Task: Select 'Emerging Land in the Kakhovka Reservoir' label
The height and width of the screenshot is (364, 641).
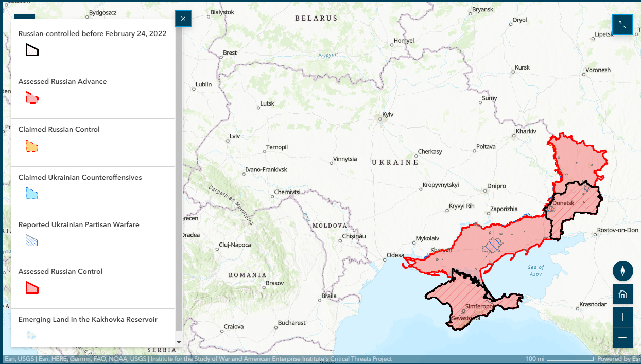Action: click(x=88, y=319)
